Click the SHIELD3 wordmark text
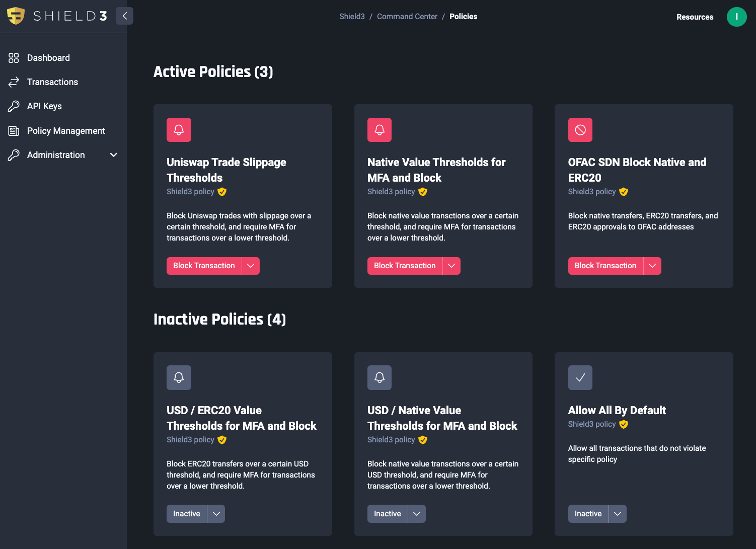The height and width of the screenshot is (549, 756). point(70,16)
